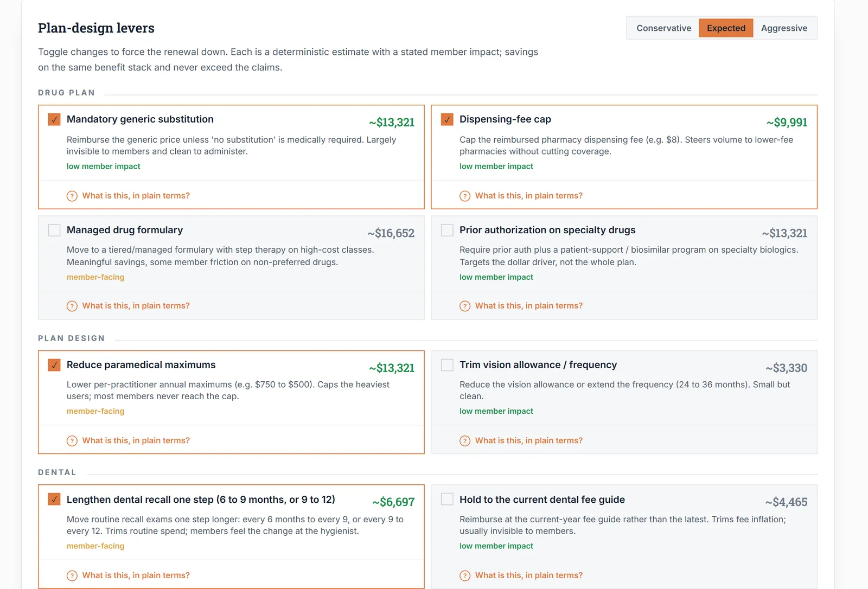868x589 pixels.
Task: Open plain-terms explanation for Hold dental fee guide
Action: tap(528, 575)
